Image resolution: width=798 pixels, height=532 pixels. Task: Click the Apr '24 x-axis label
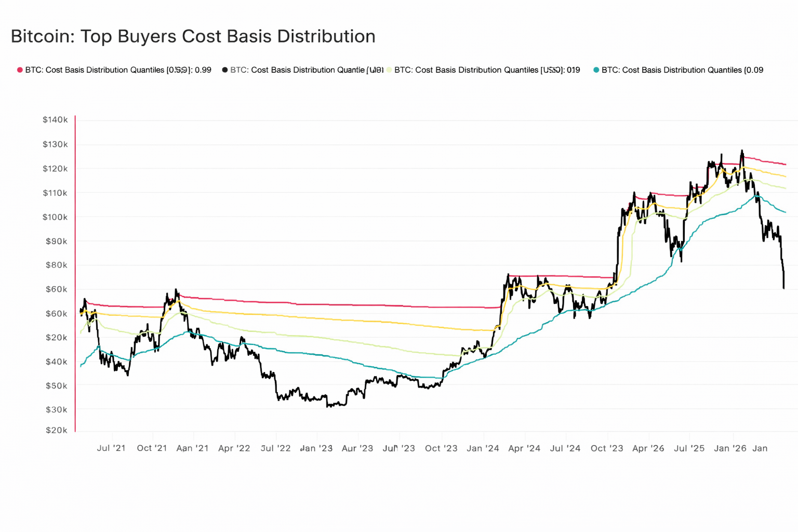pyautogui.click(x=524, y=448)
